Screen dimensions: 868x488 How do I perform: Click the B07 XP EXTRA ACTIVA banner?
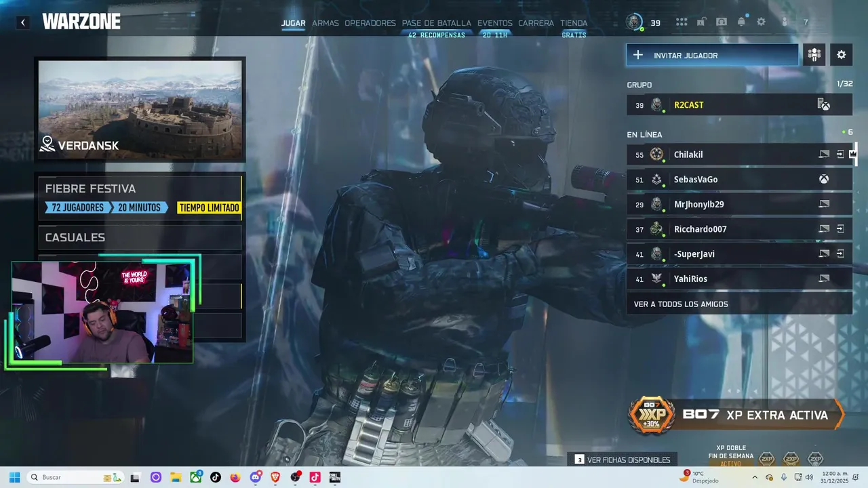(736, 415)
